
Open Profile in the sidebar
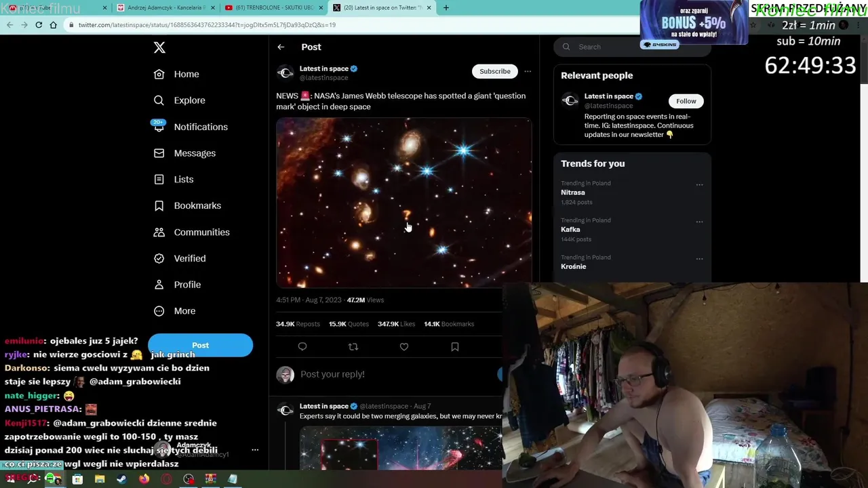[177, 285]
